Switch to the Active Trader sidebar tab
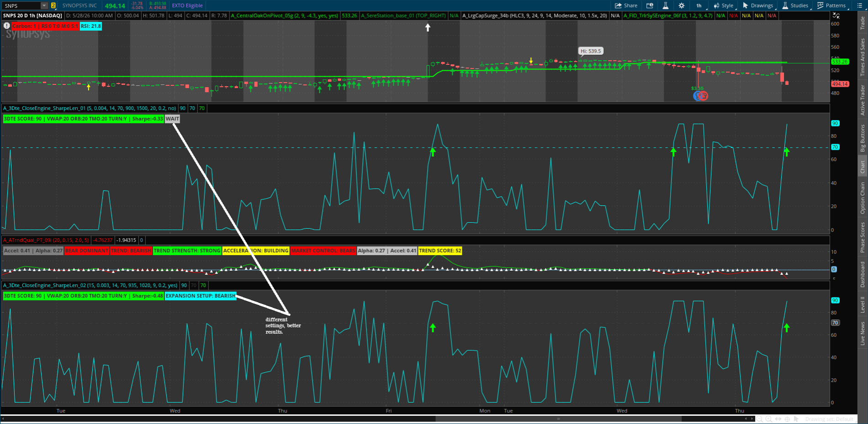 [x=863, y=100]
